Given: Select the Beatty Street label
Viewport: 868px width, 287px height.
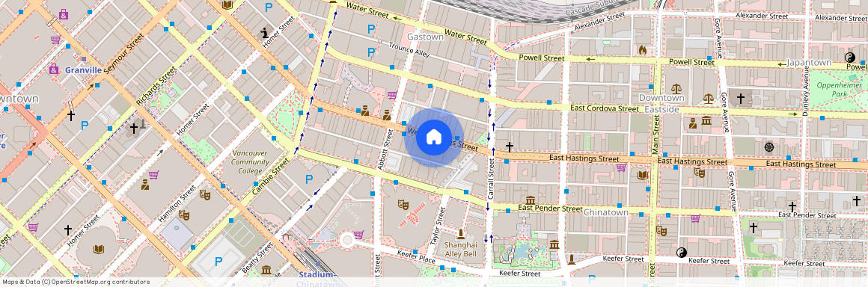Looking at the screenshot, I should coord(257,257).
